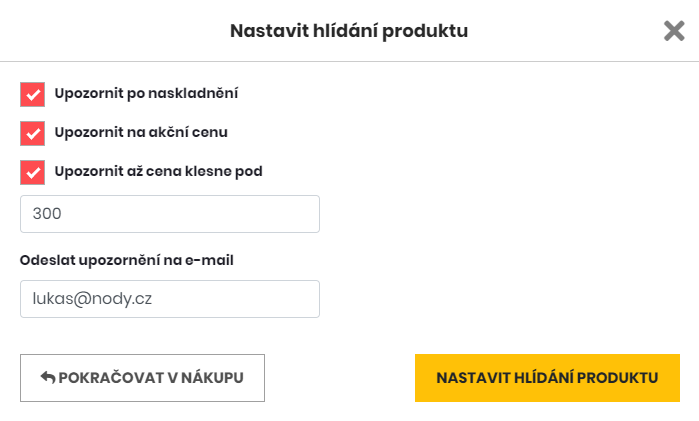Click the empty space after the 300 value
Image resolution: width=699 pixels, height=421 pixels.
(192, 214)
